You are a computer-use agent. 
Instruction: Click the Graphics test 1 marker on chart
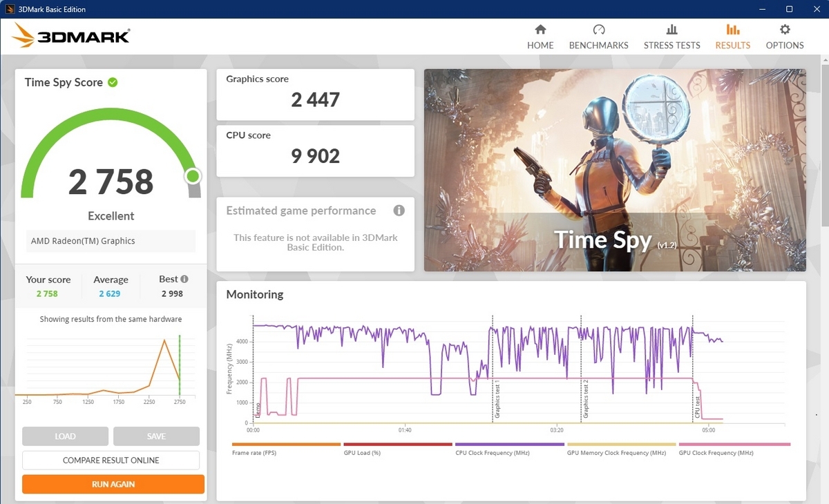(x=497, y=399)
